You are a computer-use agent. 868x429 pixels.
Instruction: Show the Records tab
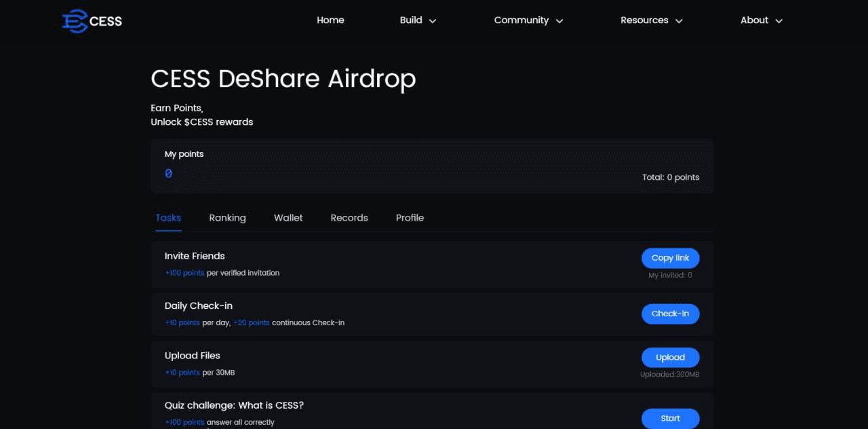click(x=349, y=218)
